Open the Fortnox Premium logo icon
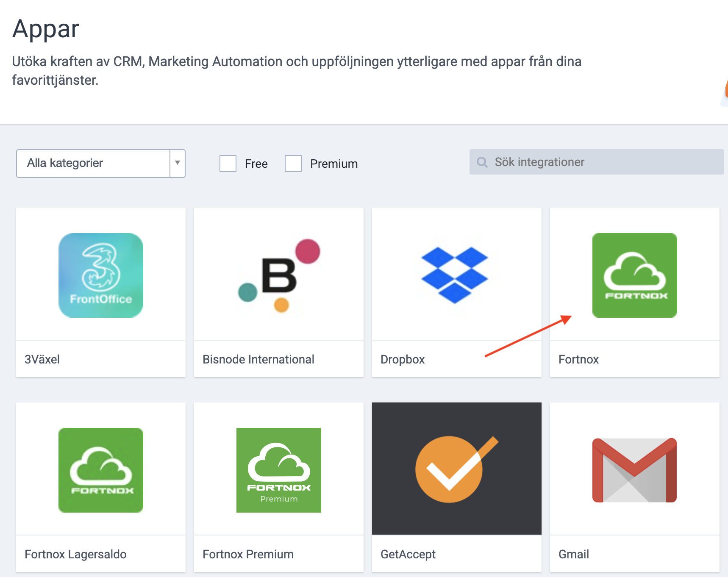Viewport: 728px width, 577px height. pyautogui.click(x=279, y=470)
